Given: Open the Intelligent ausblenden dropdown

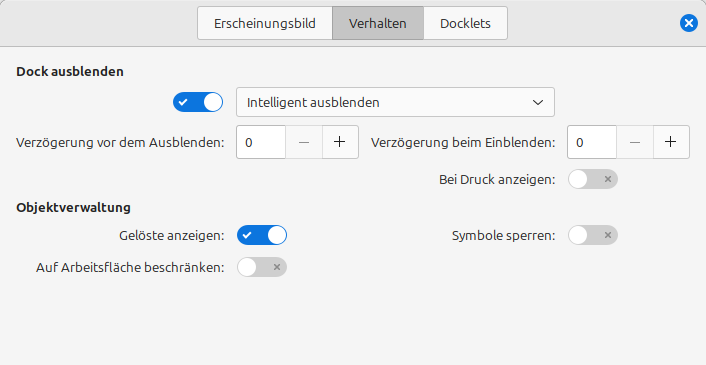Looking at the screenshot, I should [395, 102].
